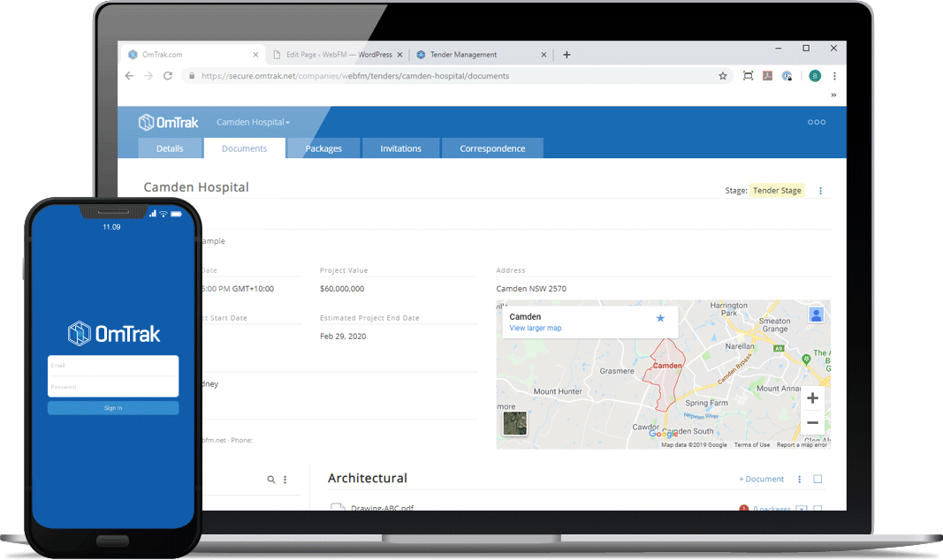Click the Mount Hunter label on the map

click(x=558, y=391)
